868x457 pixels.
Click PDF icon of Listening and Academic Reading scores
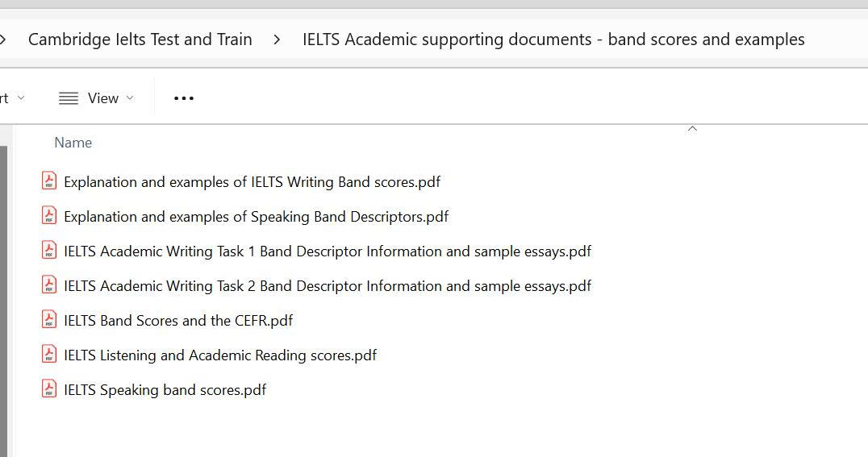click(49, 355)
